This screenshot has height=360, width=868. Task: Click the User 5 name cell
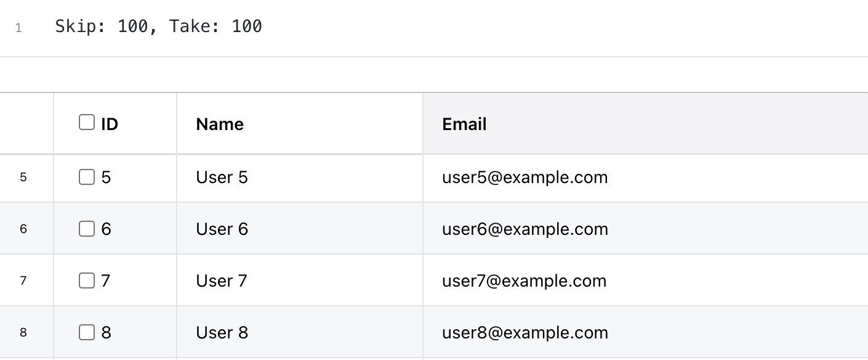(222, 178)
